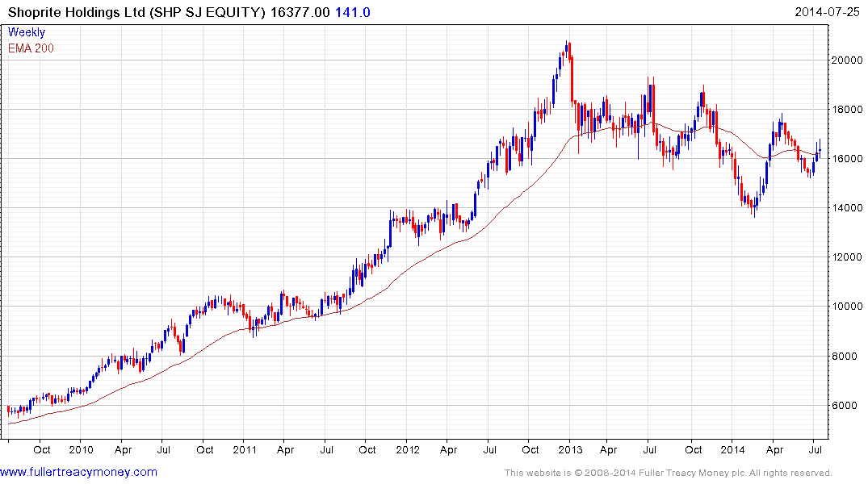
Task: Click the 20000 price axis label
Action: coord(847,60)
